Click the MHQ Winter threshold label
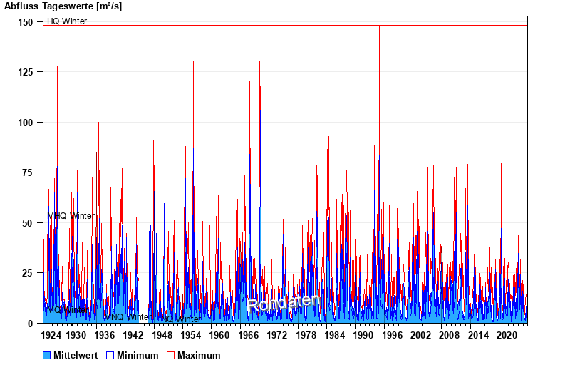The width and height of the screenshot is (570, 392). (71, 216)
